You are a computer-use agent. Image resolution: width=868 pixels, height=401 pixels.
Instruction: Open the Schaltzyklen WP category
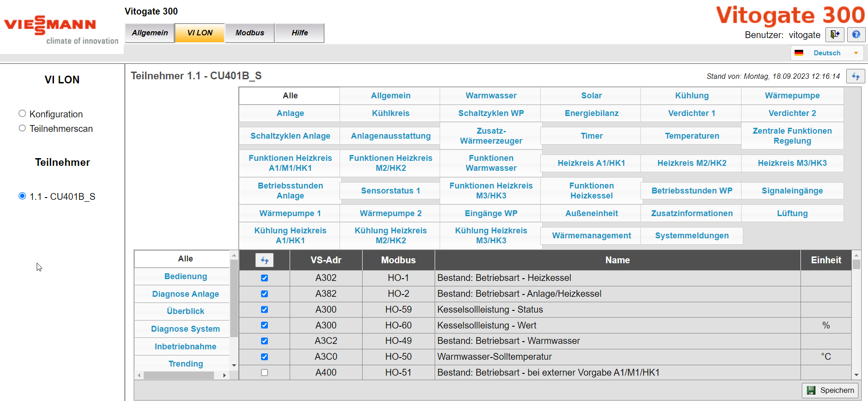(491, 113)
